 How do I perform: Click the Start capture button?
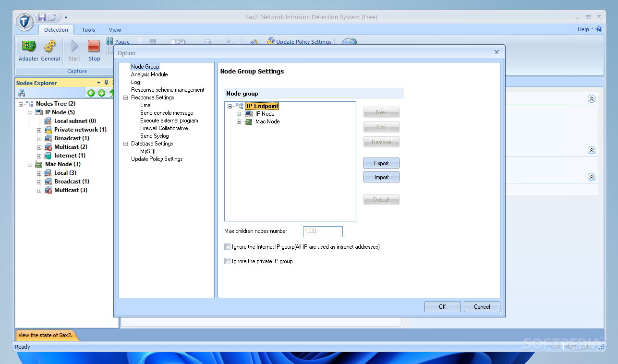tap(74, 51)
